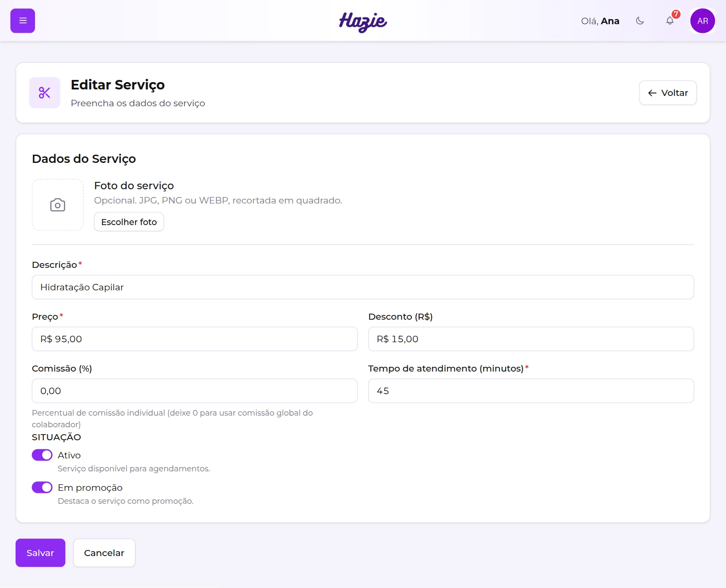
Task: Click 'Destaca o serviço como promoção.' text
Action: point(126,501)
